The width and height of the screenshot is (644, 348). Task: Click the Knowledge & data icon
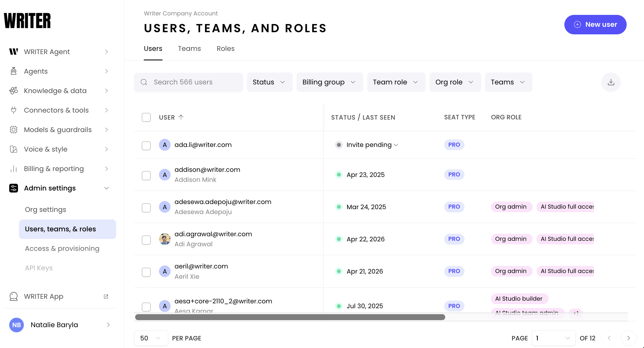[x=14, y=91]
